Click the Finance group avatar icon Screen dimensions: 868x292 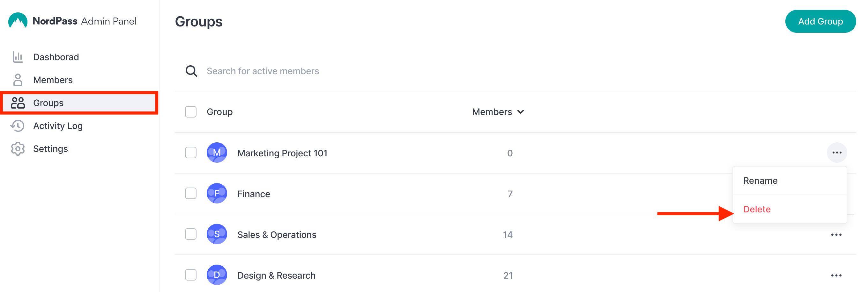pos(217,193)
